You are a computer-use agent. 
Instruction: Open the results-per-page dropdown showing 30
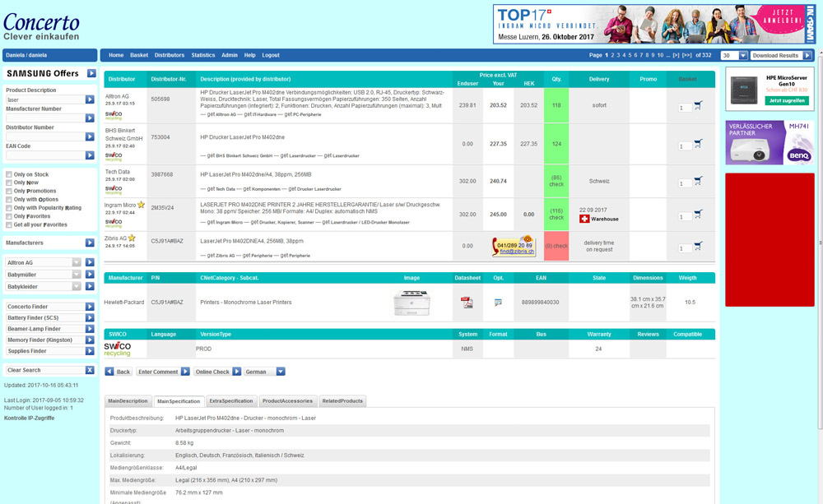point(743,55)
